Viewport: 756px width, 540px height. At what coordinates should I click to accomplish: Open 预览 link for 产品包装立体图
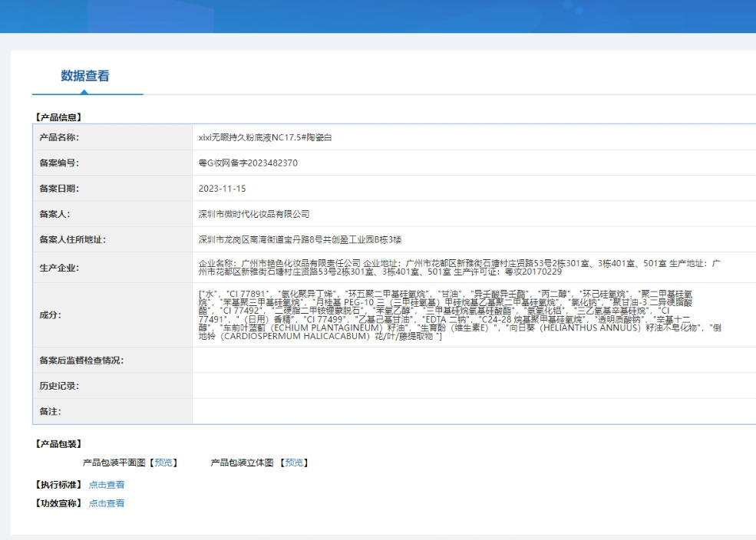[x=294, y=463]
